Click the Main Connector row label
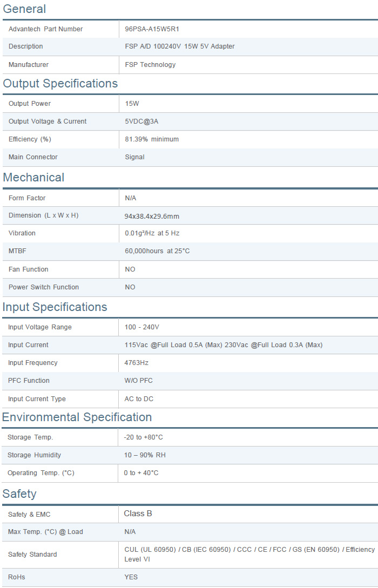This screenshot has width=378, height=588. (33, 157)
